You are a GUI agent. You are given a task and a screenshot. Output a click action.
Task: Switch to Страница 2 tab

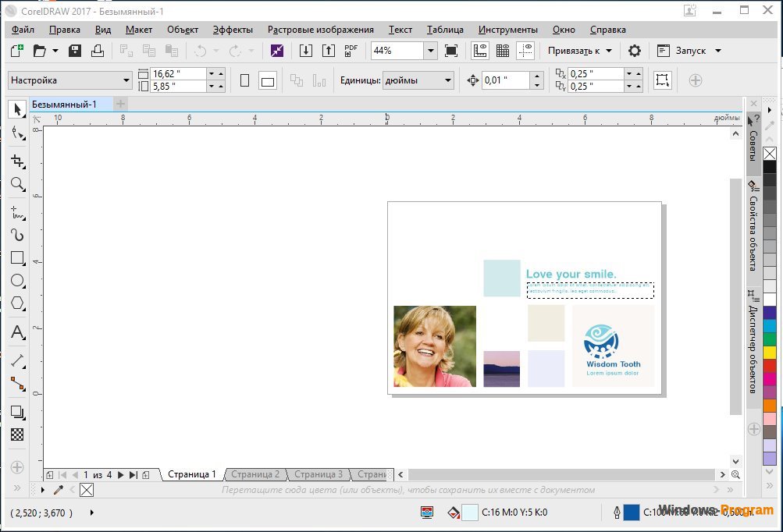point(254,474)
